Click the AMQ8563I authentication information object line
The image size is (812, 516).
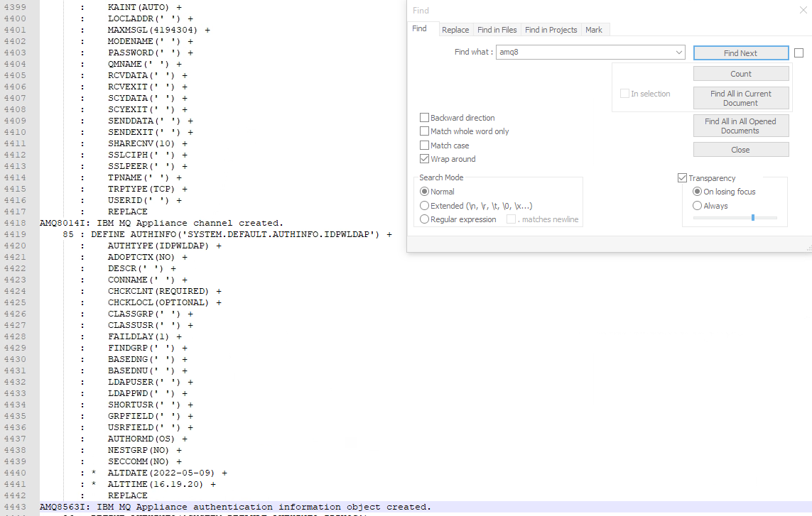click(235, 507)
